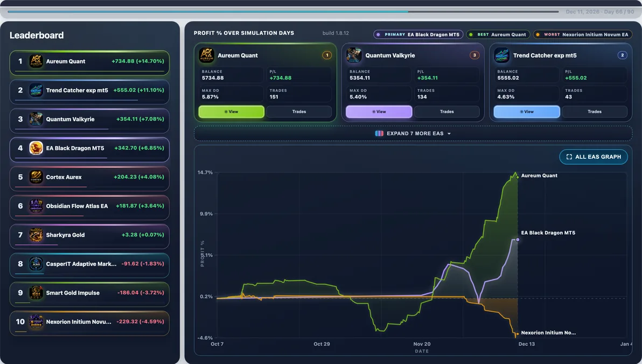The height and width of the screenshot is (364, 642).
Task: Click rank 1 badge on Aureum Quant card
Action: [x=327, y=55]
